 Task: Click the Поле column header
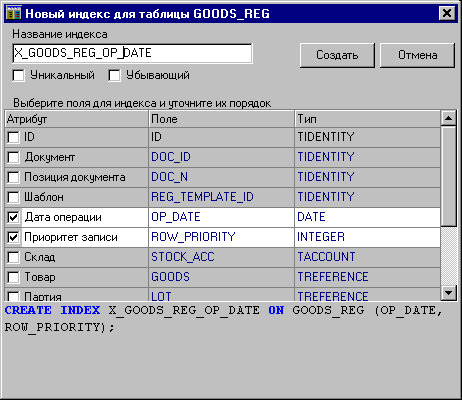221,119
